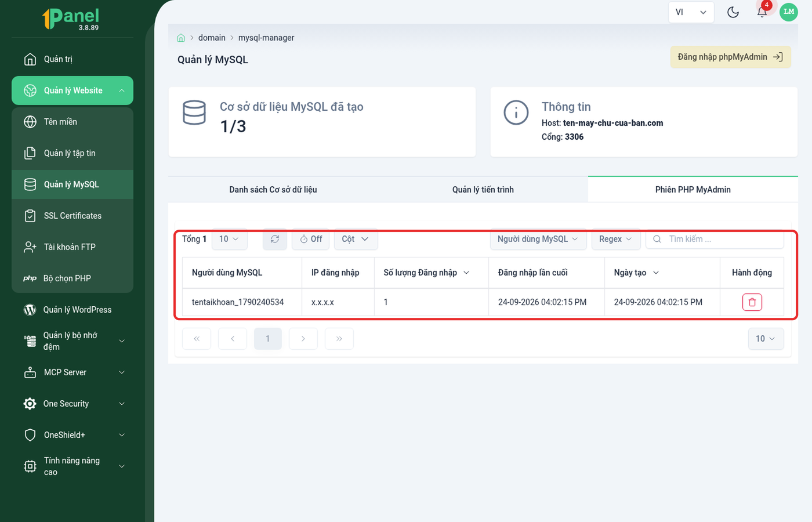Go to next page single-arrow button

[x=303, y=339]
